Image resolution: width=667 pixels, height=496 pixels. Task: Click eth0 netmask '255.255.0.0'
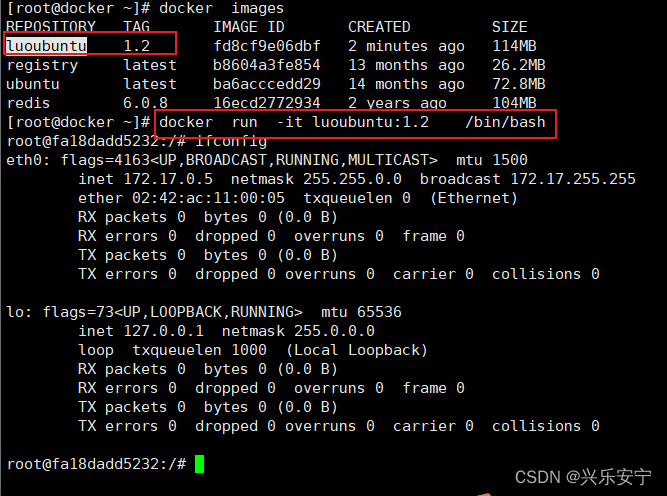click(x=352, y=179)
